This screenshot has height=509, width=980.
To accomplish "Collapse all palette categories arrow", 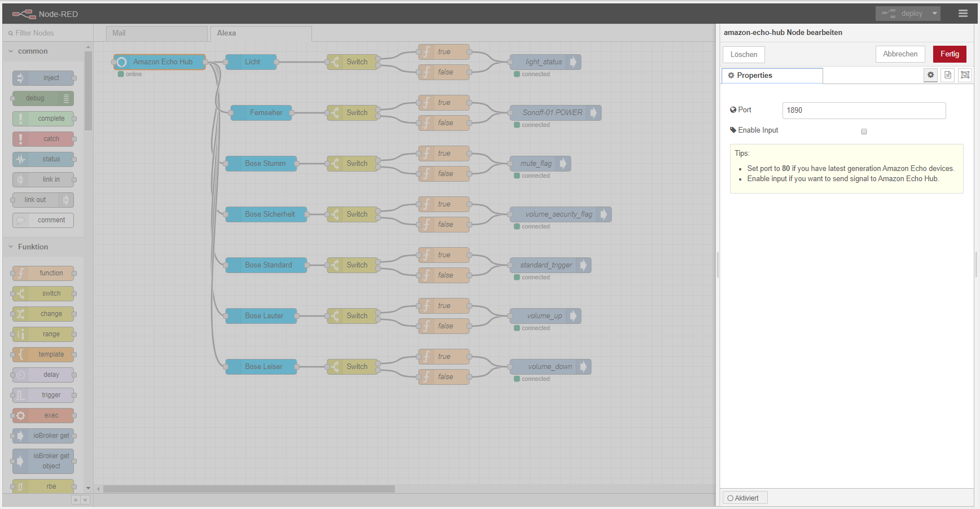I will pos(76,500).
